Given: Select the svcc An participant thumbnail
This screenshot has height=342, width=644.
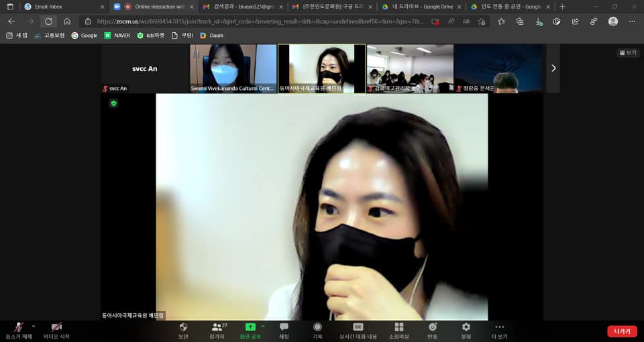Looking at the screenshot, I should tap(144, 68).
